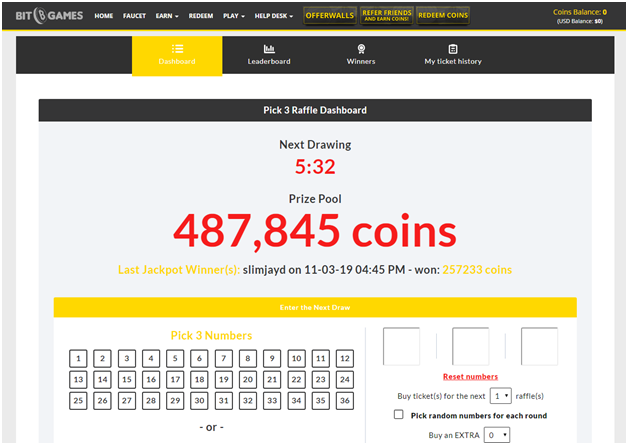Enable Pick random numbers for each round
This screenshot has width=628, height=445.
click(399, 415)
